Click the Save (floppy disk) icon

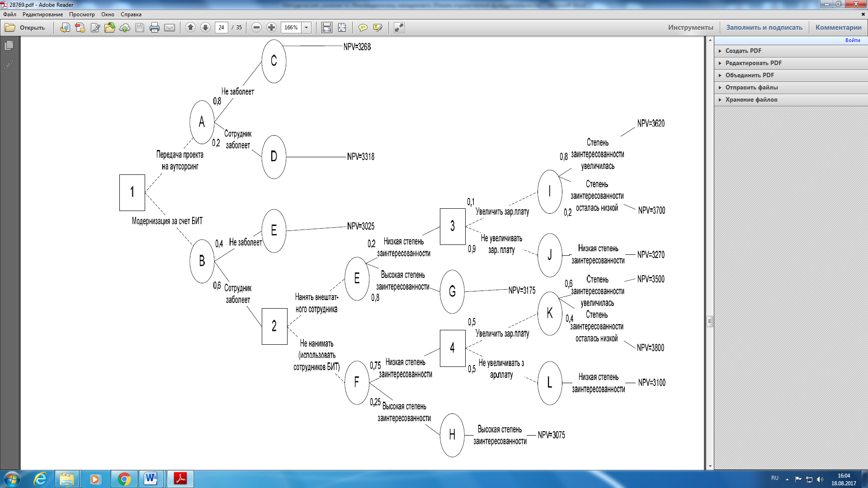pyautogui.click(x=140, y=28)
